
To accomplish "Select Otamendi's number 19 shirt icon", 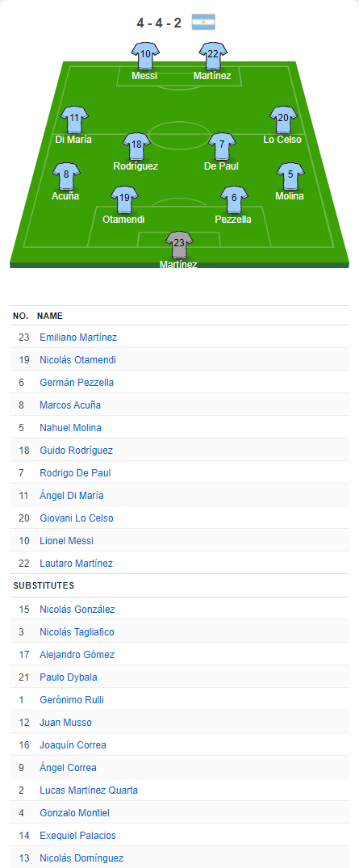I will pos(124,199).
